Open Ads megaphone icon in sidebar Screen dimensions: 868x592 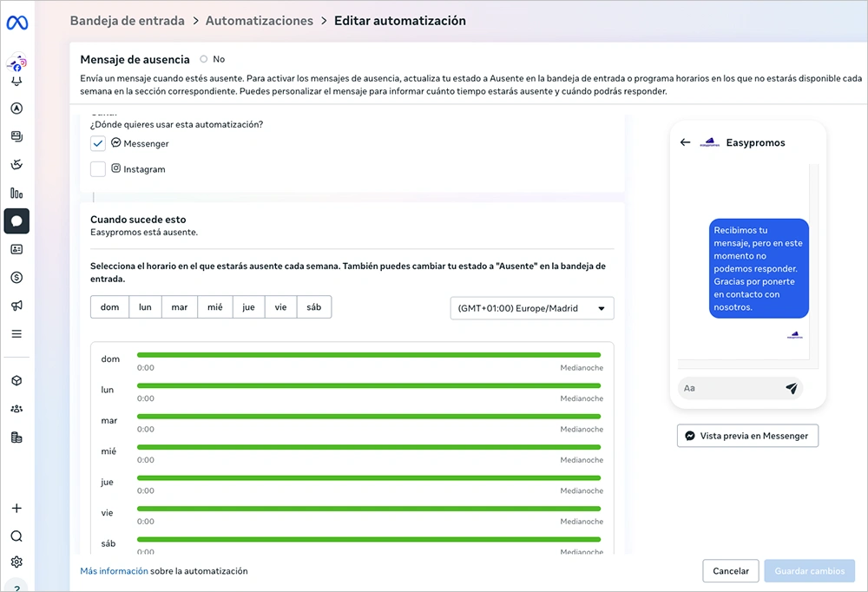[16, 306]
